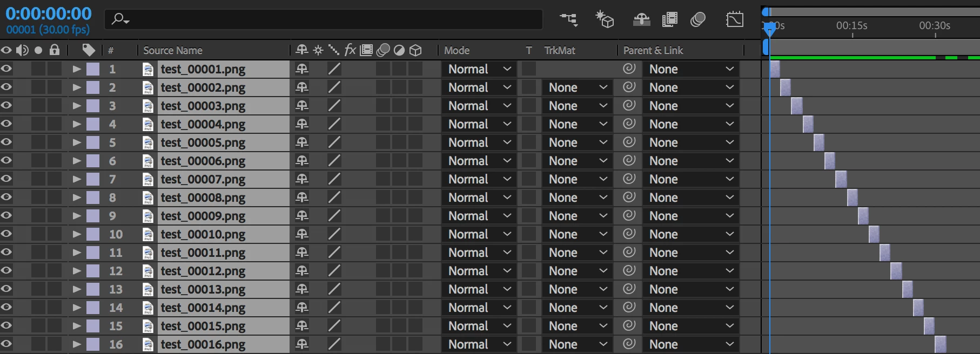Enable the Motion Blur composition switch
This screenshot has height=354, width=980.
698,19
